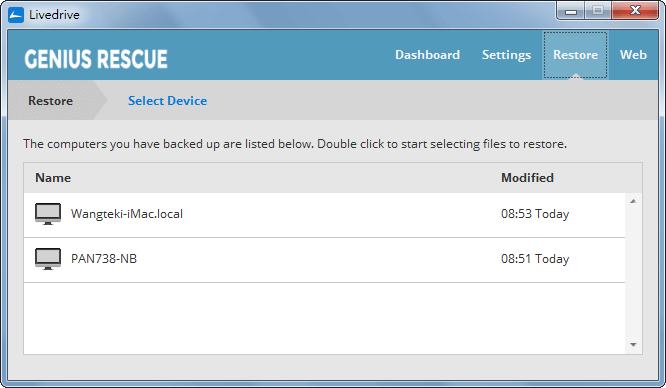
Task: Click the 08:51 Today modified value
Action: 535,259
